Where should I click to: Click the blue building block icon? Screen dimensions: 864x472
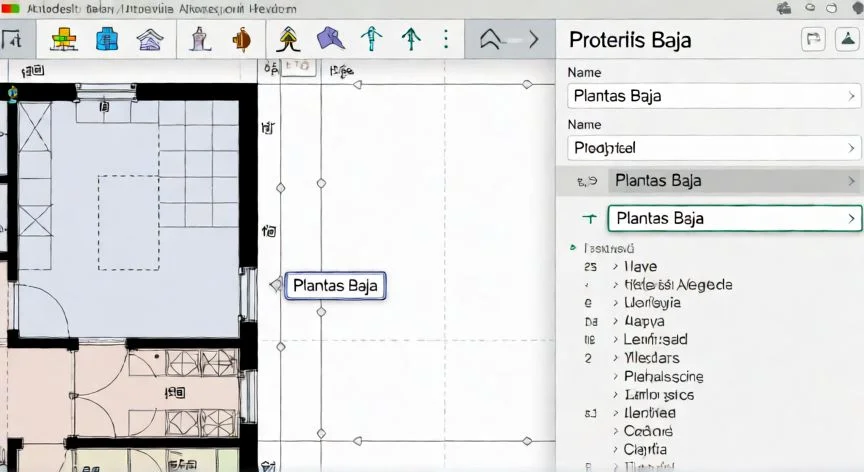[106, 40]
